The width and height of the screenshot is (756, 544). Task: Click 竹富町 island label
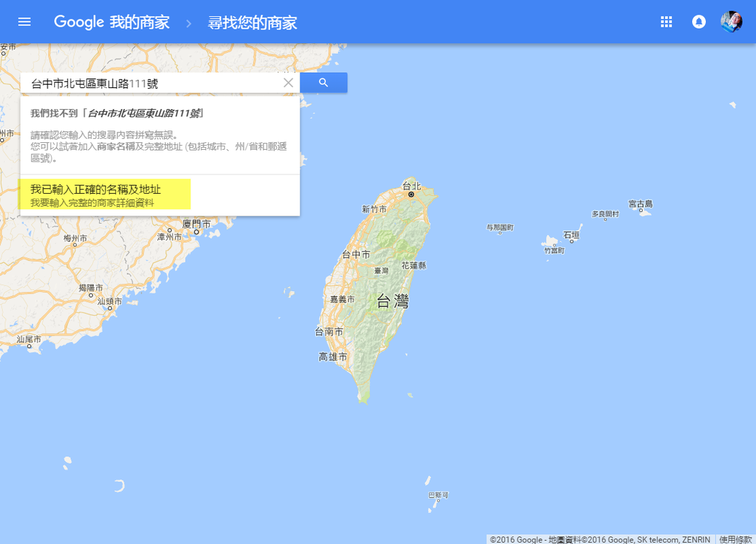tap(555, 251)
